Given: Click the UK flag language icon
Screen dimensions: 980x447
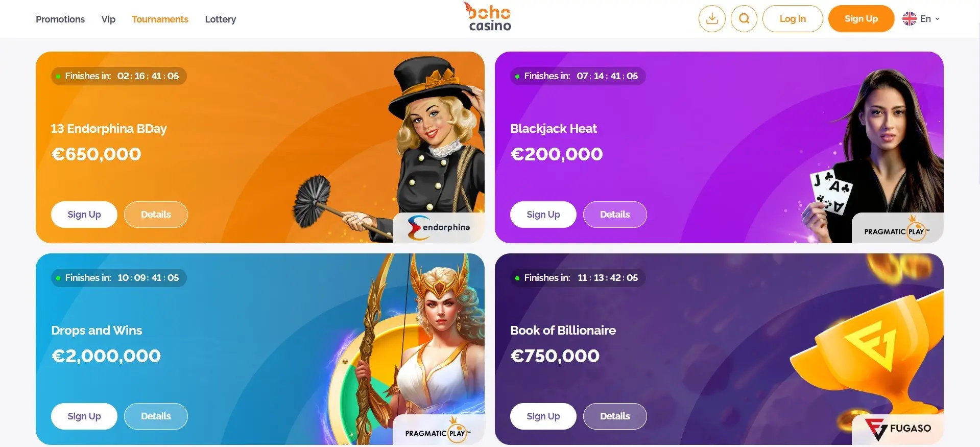Looking at the screenshot, I should pyautogui.click(x=910, y=19).
